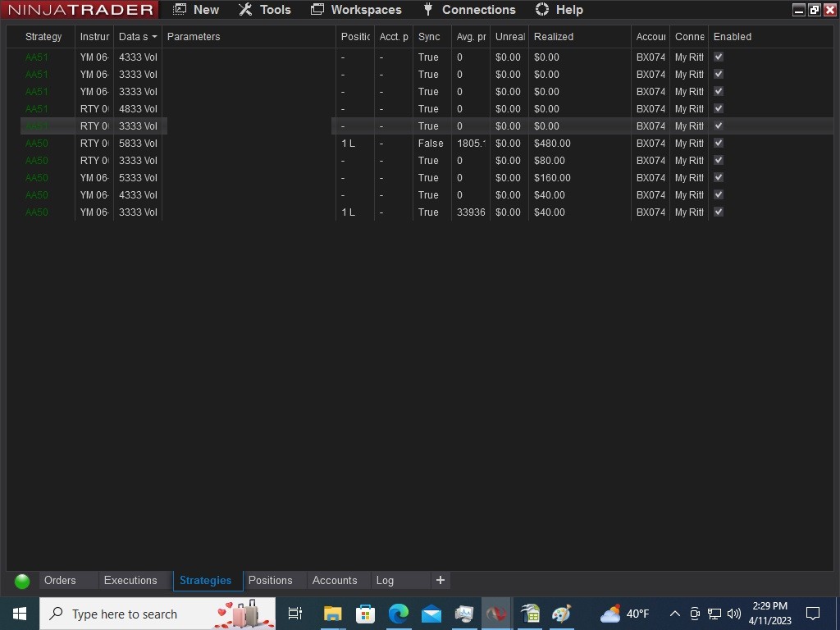Open the notification center

pyautogui.click(x=813, y=614)
